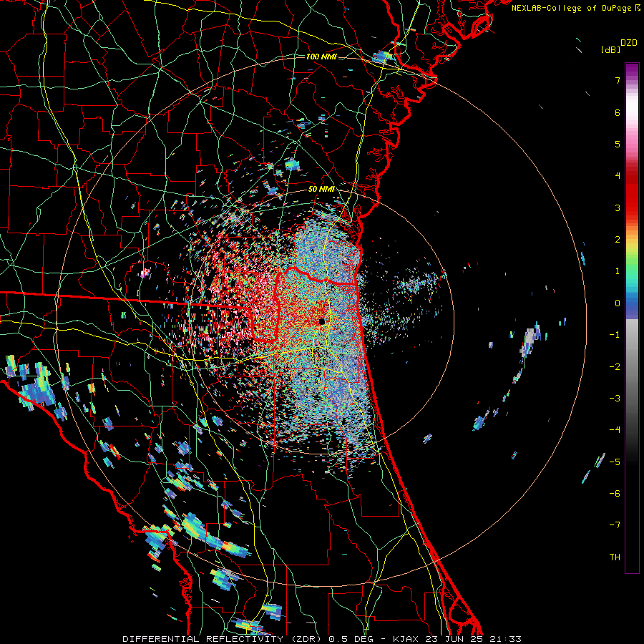Select the "-5" value on the dB scale
This screenshot has height=644, width=644.
pyautogui.click(x=615, y=462)
